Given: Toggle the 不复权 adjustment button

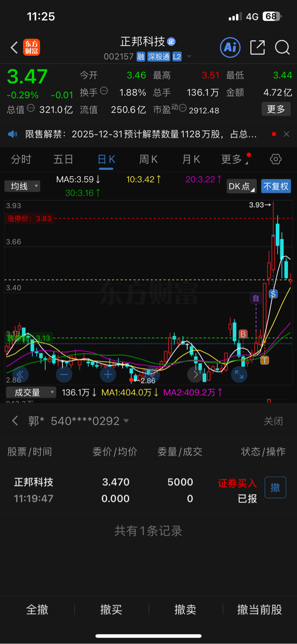Looking at the screenshot, I should coord(276,186).
